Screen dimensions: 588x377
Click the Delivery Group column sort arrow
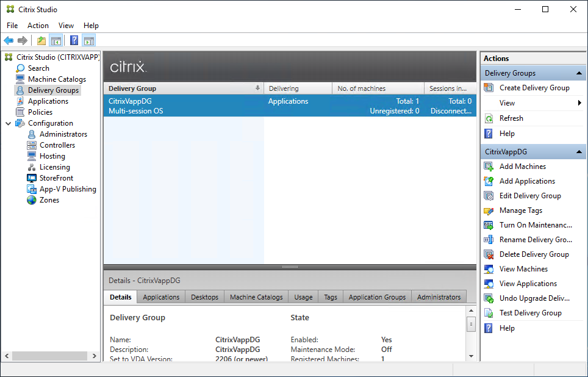(257, 88)
